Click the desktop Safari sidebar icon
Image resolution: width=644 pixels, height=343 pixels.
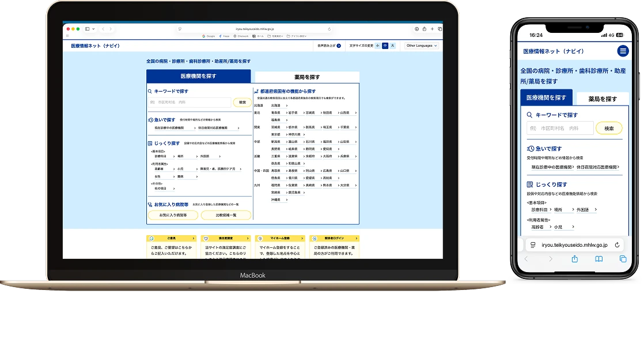click(x=88, y=29)
